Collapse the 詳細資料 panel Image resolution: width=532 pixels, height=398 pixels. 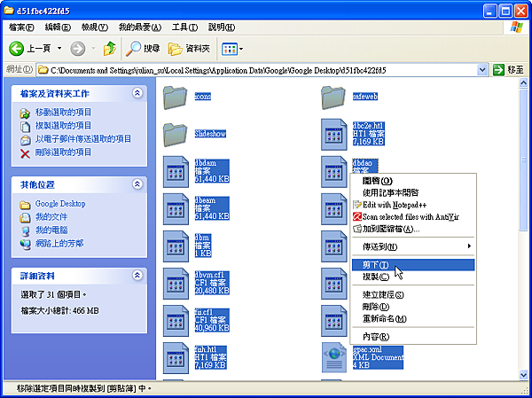click(x=137, y=275)
